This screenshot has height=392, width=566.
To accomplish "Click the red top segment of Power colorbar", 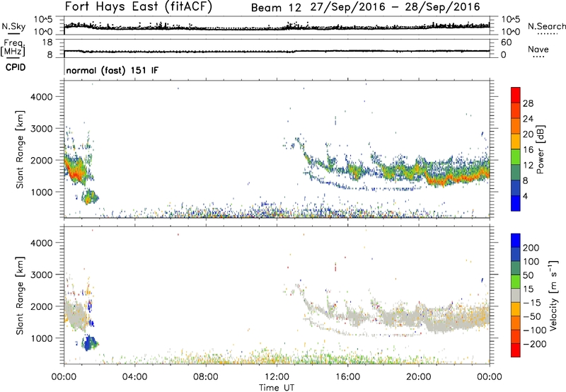I will pos(516,95).
